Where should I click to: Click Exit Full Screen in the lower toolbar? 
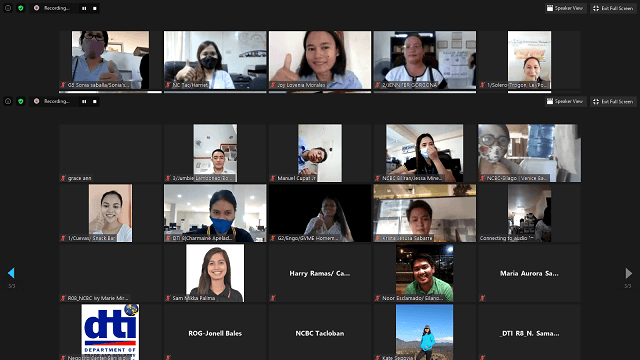click(613, 101)
